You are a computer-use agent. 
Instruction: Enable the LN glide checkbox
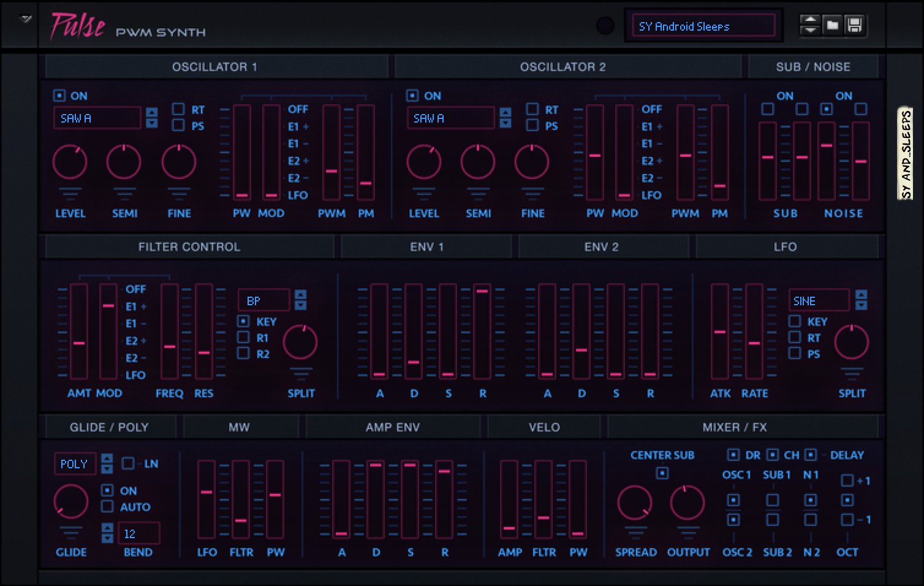point(128,463)
